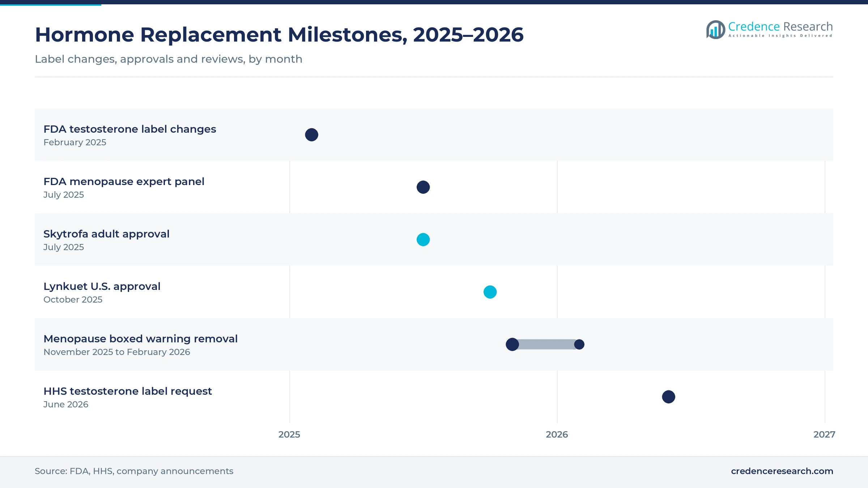This screenshot has height=488, width=868.
Task: Click the gray boxed warning range bar
Action: click(546, 344)
